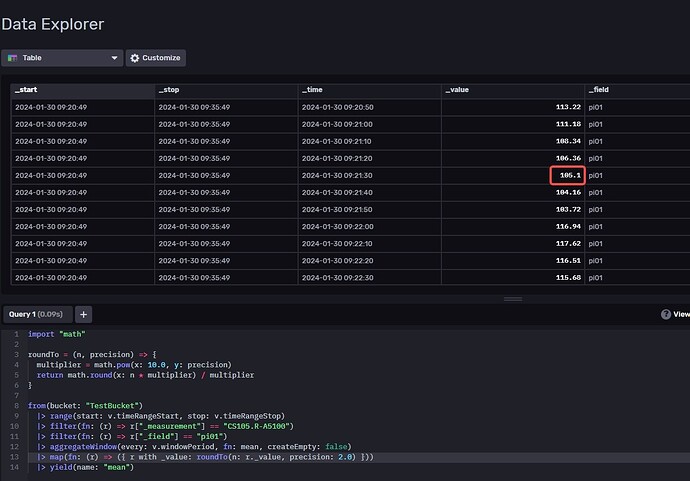Open the Table visualization type dropdown
This screenshot has height=481, width=690.
pyautogui.click(x=62, y=58)
